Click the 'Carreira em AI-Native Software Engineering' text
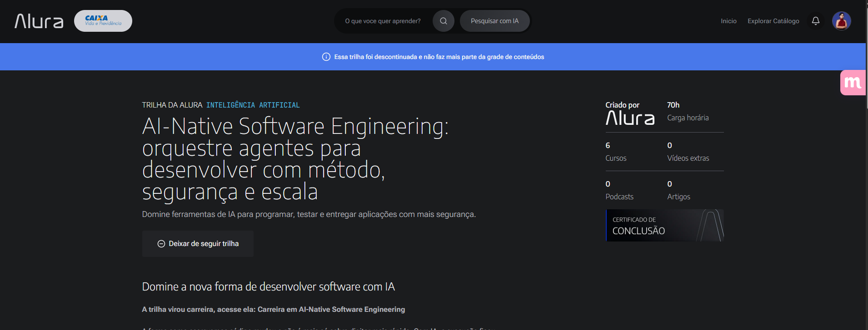868x330 pixels. coord(331,309)
